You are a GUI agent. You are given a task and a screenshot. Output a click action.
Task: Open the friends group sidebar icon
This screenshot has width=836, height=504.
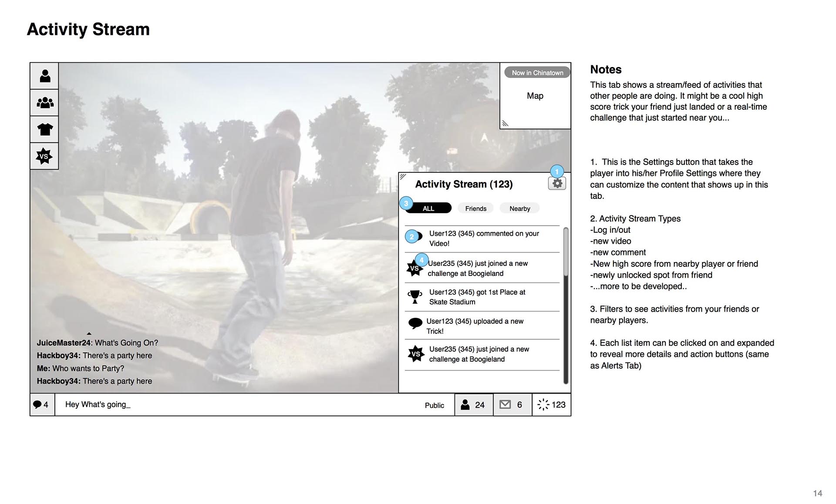coord(45,103)
